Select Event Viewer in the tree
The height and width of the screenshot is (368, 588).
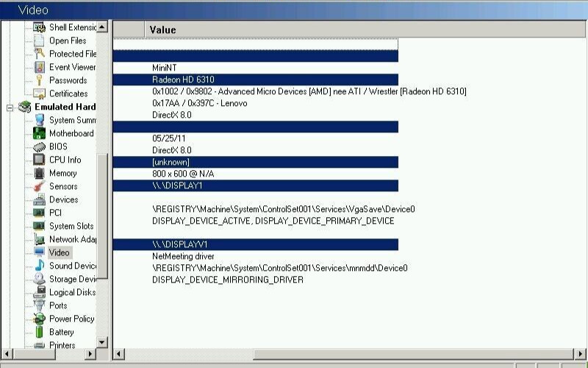point(72,67)
